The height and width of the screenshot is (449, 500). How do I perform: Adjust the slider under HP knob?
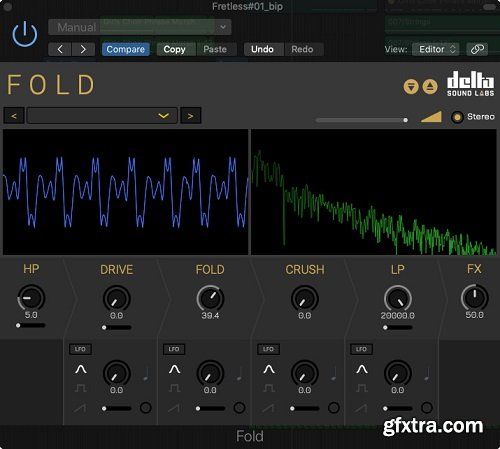point(31,325)
